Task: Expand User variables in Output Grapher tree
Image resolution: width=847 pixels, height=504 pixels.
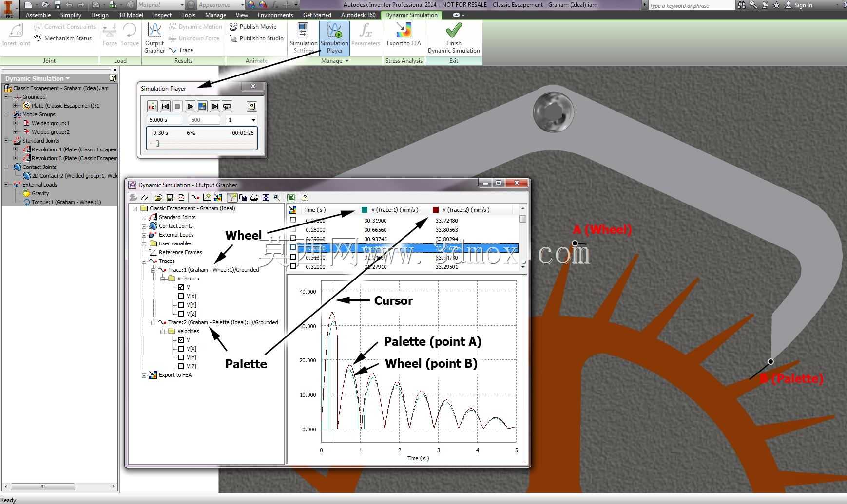Action: coord(144,243)
